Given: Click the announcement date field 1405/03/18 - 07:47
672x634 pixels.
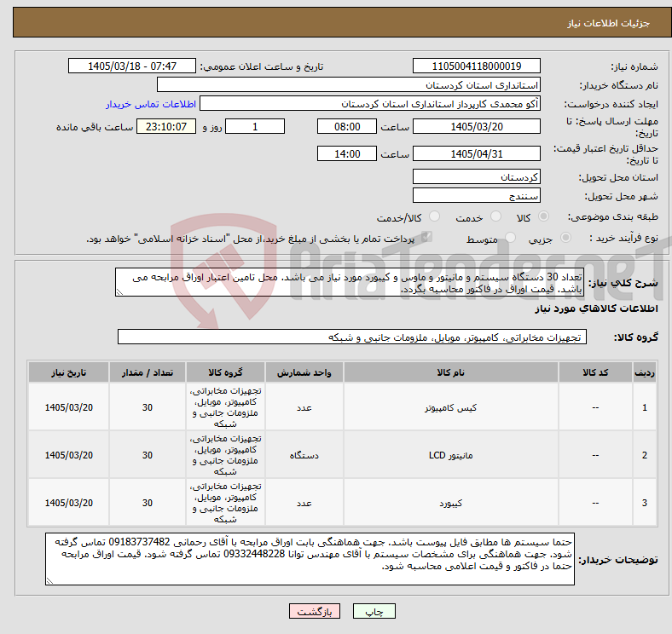Looking at the screenshot, I should pyautogui.click(x=132, y=66).
